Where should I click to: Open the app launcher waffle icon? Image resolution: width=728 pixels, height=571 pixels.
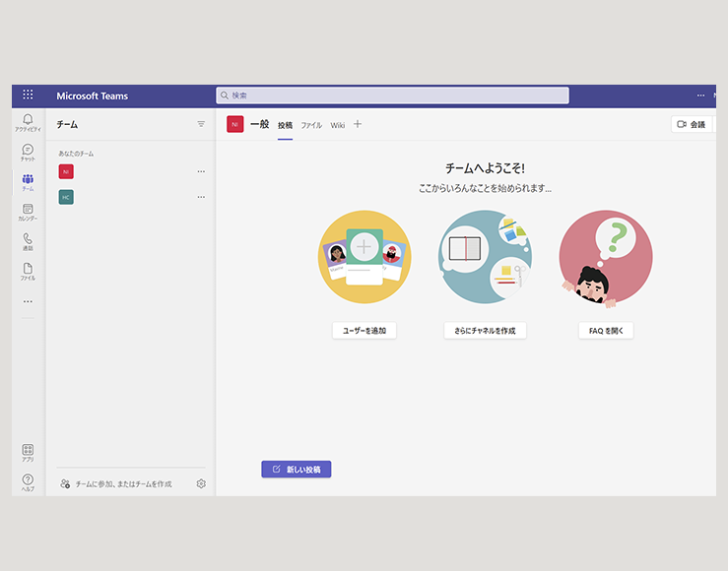coord(28,95)
